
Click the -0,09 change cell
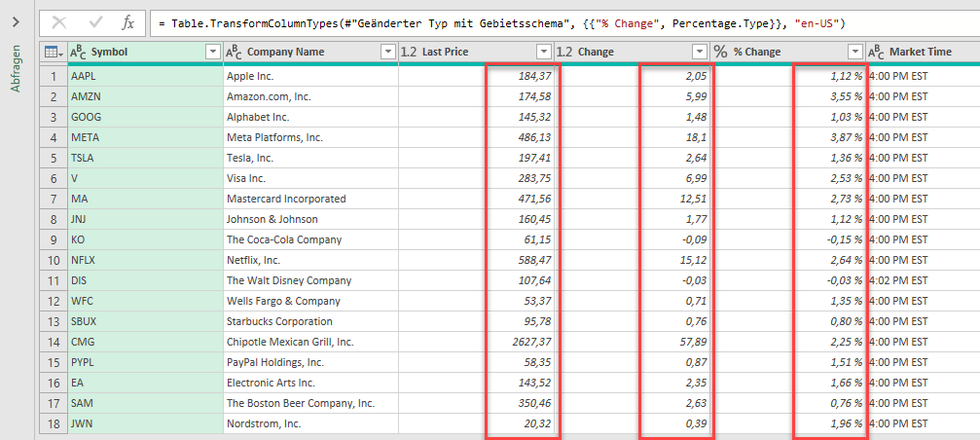tap(632, 240)
